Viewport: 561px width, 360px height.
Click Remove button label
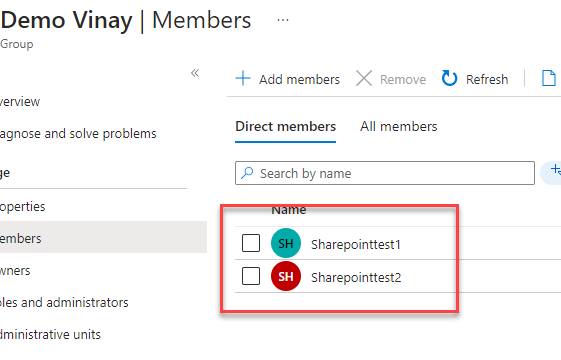pyautogui.click(x=403, y=79)
